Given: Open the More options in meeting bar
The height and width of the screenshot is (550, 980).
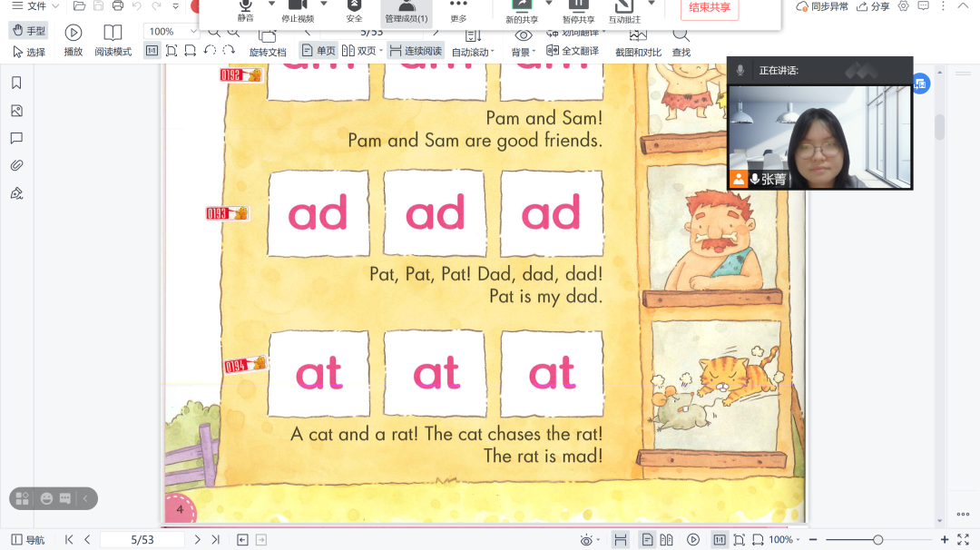Looking at the screenshot, I should tap(458, 11).
